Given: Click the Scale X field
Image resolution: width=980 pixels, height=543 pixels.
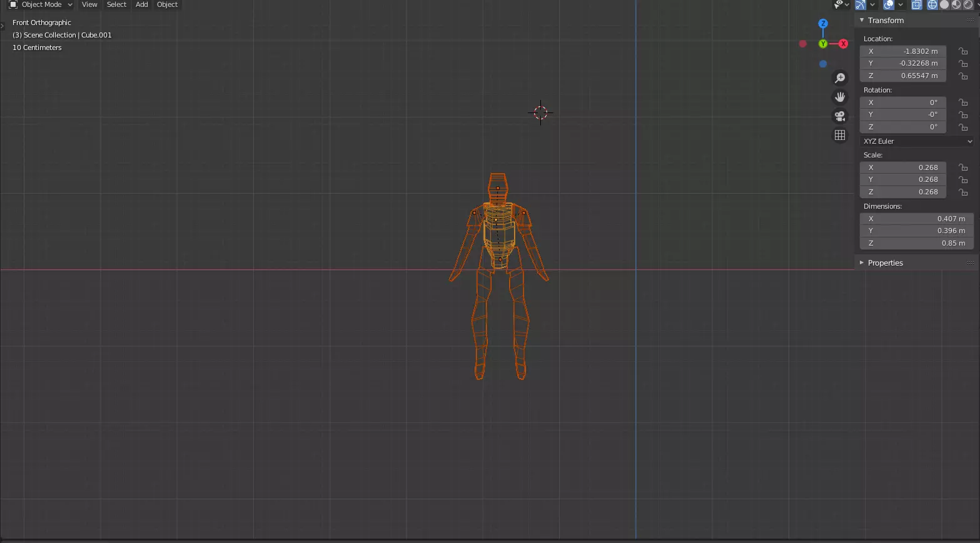Looking at the screenshot, I should point(903,167).
